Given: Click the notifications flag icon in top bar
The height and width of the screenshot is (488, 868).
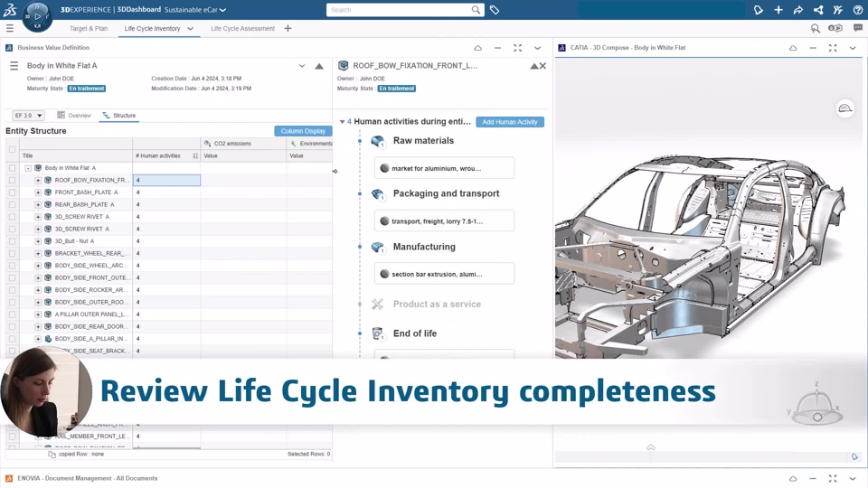Looking at the screenshot, I should pos(759,10).
